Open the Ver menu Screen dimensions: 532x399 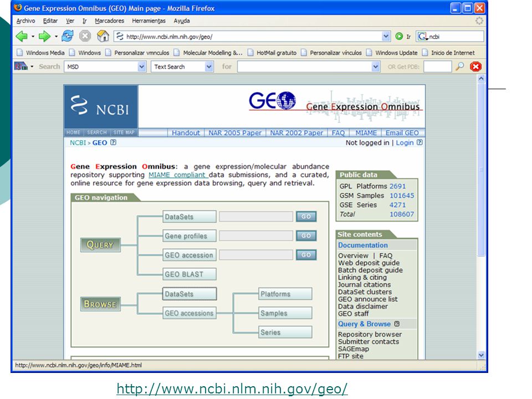[x=70, y=21]
